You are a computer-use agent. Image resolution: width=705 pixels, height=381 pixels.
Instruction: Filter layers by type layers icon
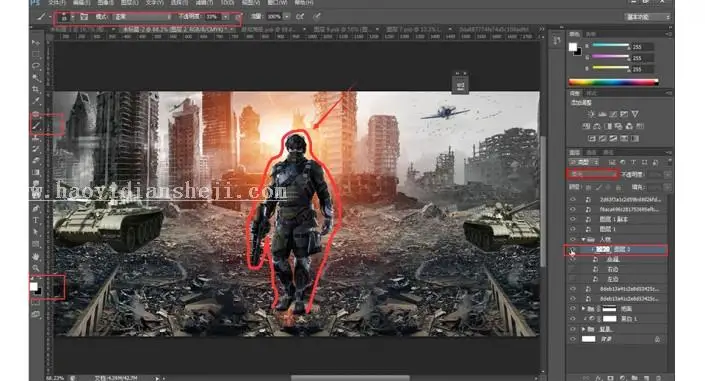click(634, 162)
